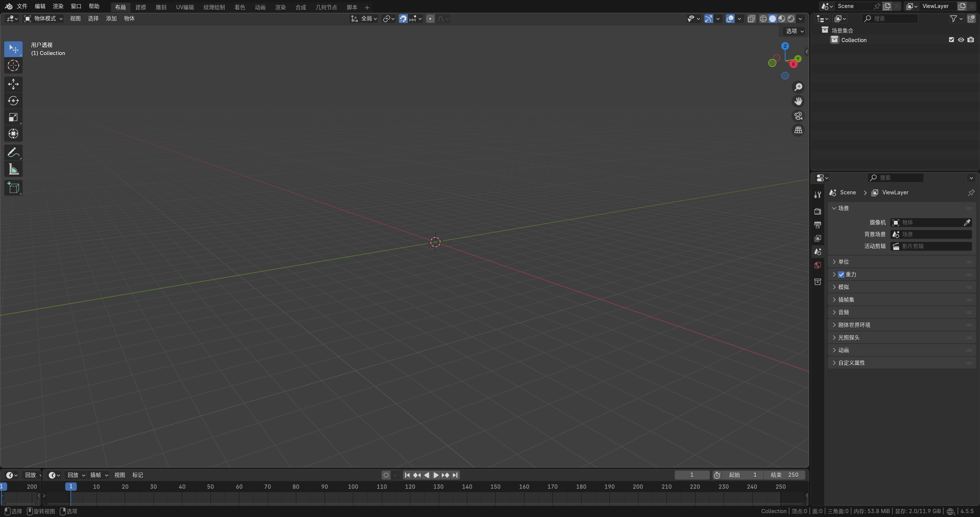Use eyedropper for 摄像机 field

(967, 222)
